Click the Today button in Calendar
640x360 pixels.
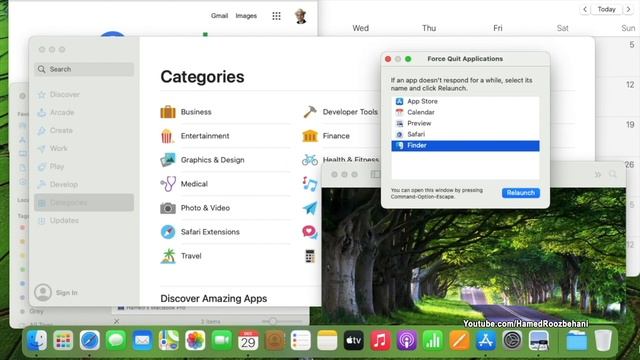pos(607,9)
